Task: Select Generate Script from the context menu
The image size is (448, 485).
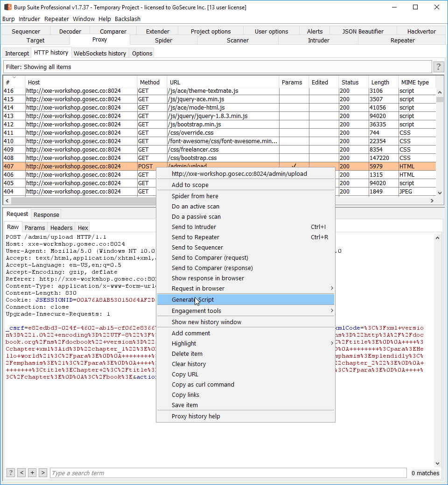Action: click(191, 299)
